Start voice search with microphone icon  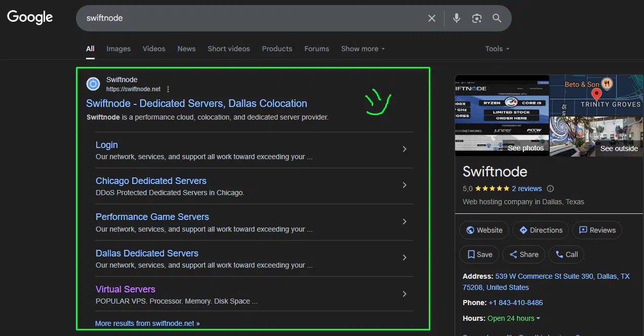click(457, 18)
